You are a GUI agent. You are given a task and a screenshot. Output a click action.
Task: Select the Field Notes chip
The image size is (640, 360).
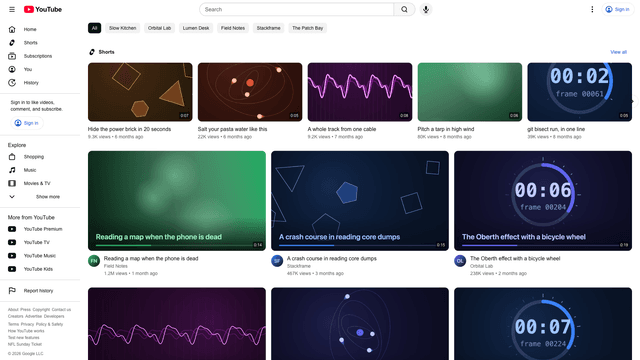pyautogui.click(x=233, y=28)
